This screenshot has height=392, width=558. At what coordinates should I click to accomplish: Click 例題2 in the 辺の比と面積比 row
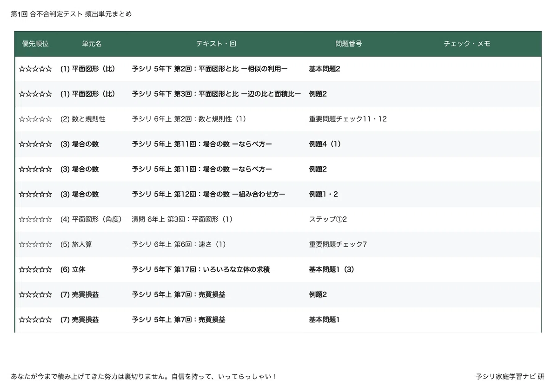coord(318,94)
